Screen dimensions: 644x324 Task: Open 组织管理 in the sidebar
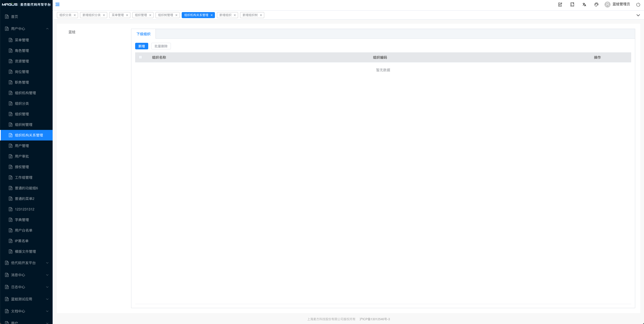click(x=26, y=114)
